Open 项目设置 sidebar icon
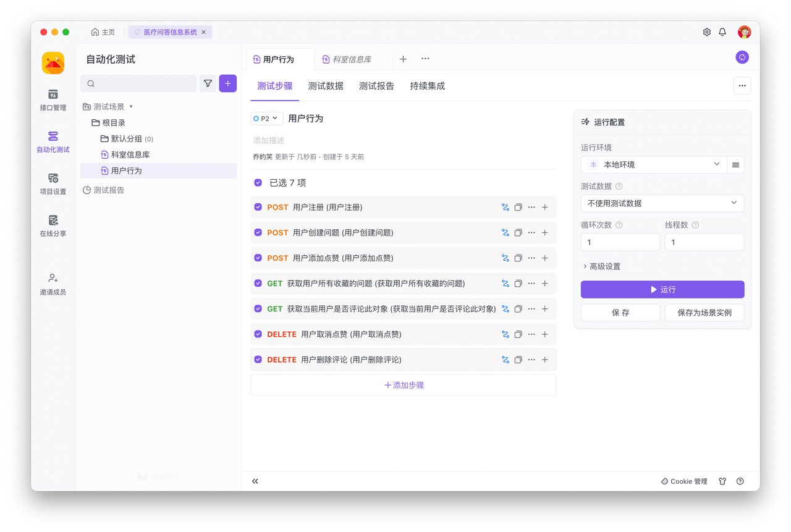791x532 pixels. 53,184
